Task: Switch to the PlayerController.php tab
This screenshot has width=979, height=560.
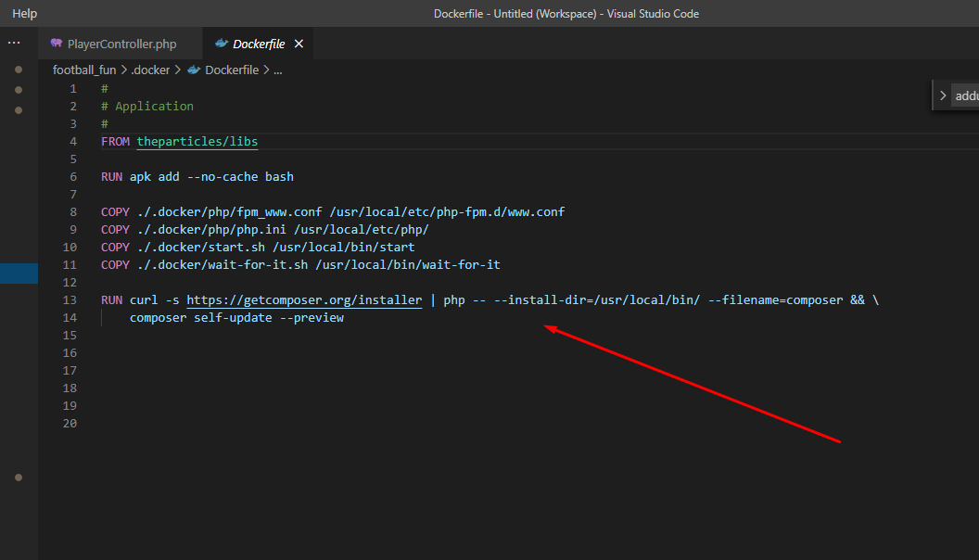Action: (x=121, y=44)
